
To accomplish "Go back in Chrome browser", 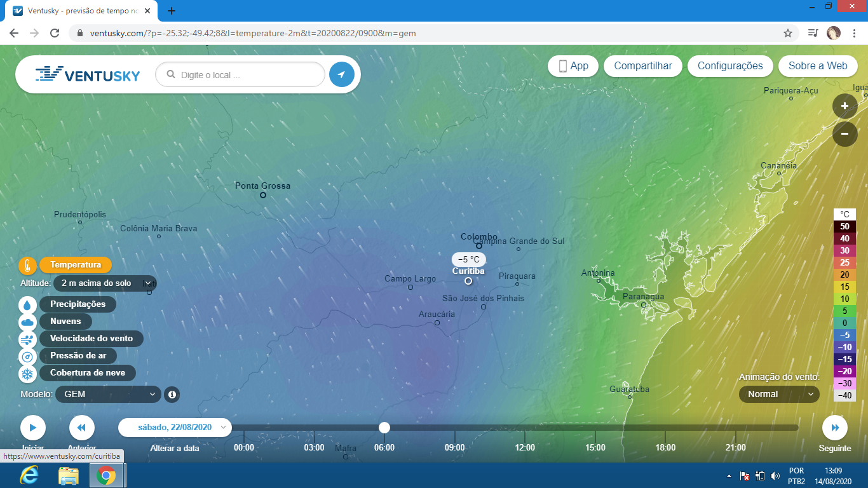I will pyautogui.click(x=14, y=33).
